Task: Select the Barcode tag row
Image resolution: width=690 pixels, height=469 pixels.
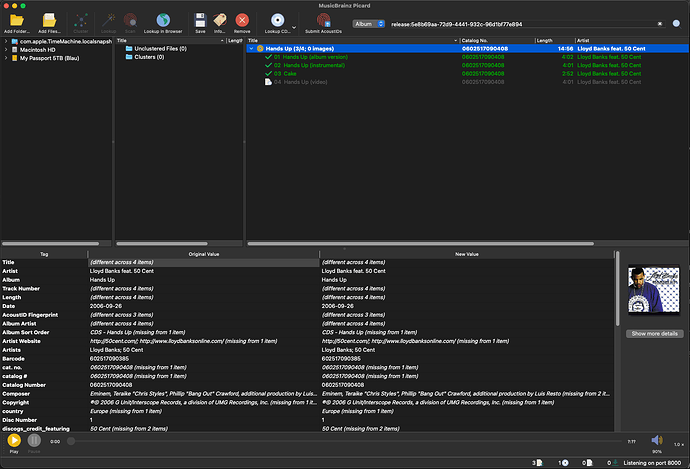Action: [x=307, y=359]
